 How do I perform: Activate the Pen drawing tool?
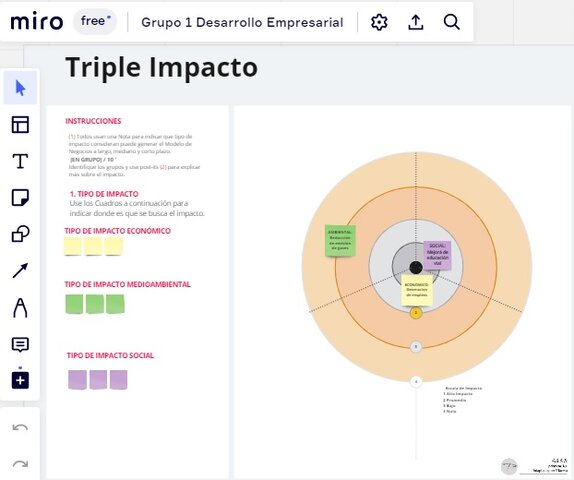(20, 308)
